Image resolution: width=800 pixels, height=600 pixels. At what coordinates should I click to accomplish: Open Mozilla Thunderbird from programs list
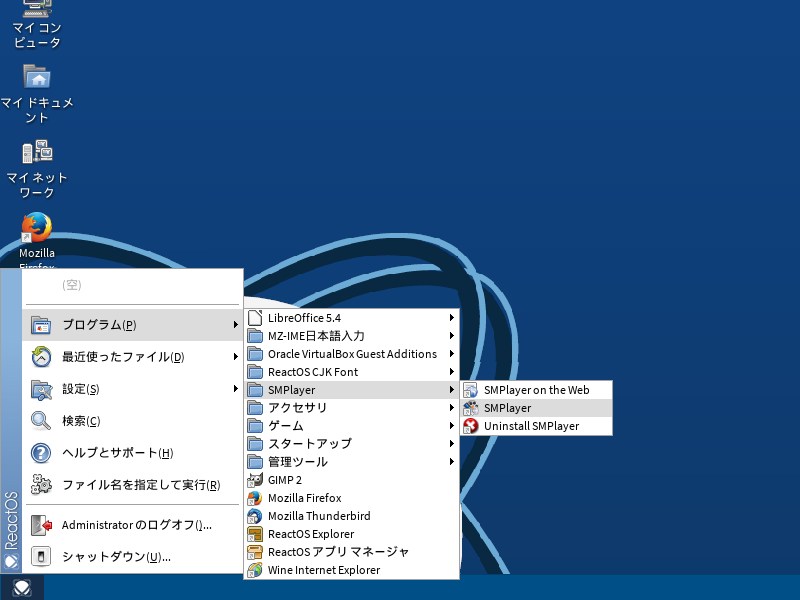pyautogui.click(x=318, y=516)
